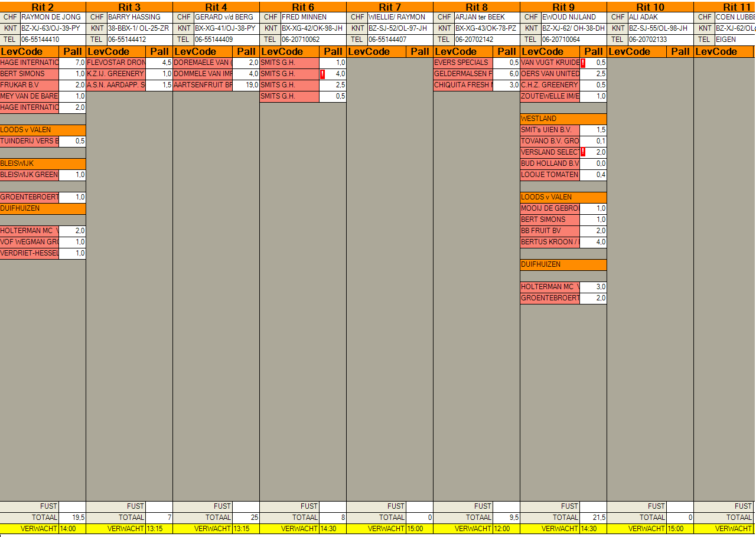Screen dimensions: 756x537
Task: Select license plate BX-XG-41/OJ-38-PY
Action: pyautogui.click(x=227, y=29)
